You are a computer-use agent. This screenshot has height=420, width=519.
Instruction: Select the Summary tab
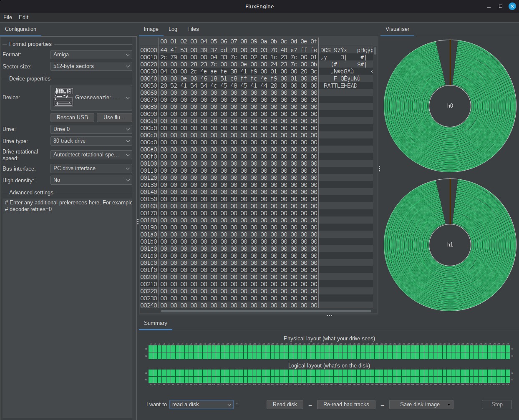click(155, 323)
